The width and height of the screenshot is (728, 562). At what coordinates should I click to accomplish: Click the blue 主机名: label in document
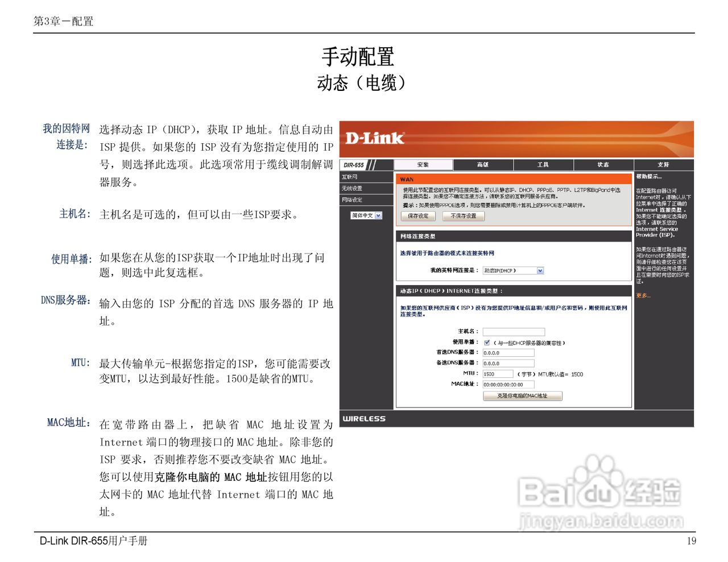click(x=75, y=214)
